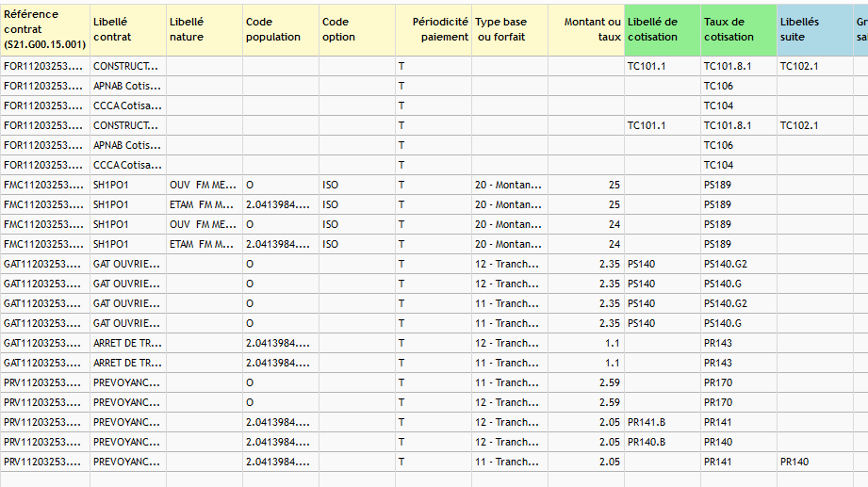868x487 pixels.
Task: Click the Libellé contrat column header
Action: pyautogui.click(x=128, y=30)
